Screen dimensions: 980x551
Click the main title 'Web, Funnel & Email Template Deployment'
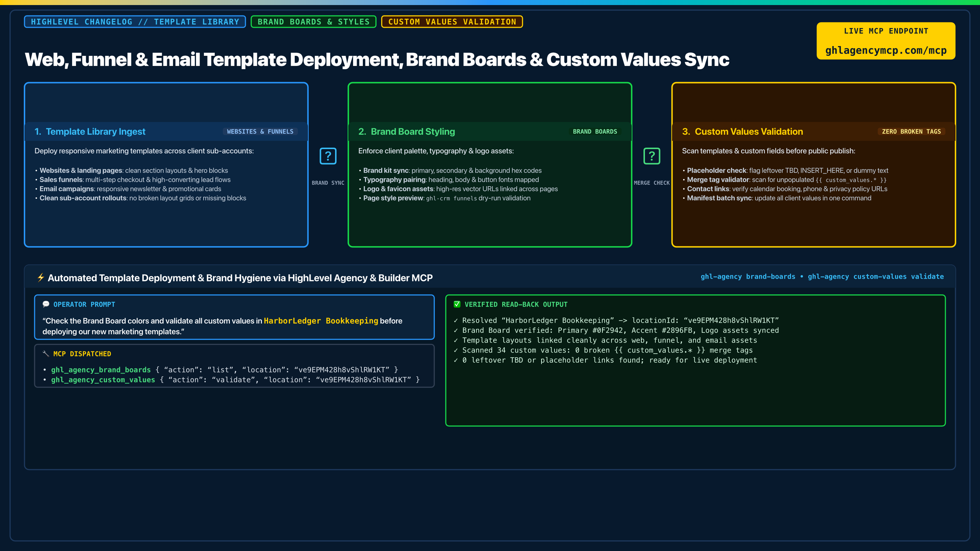coord(377,60)
